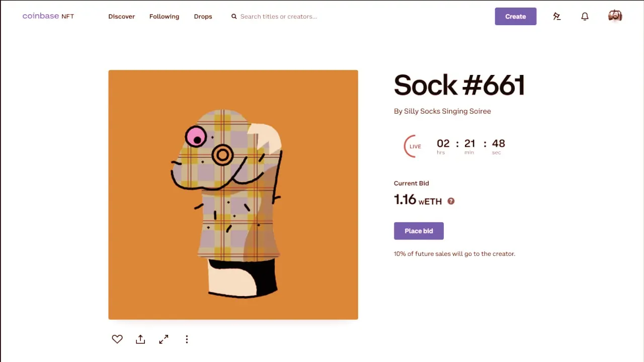Click the share icon below the artwork

[x=140, y=339]
